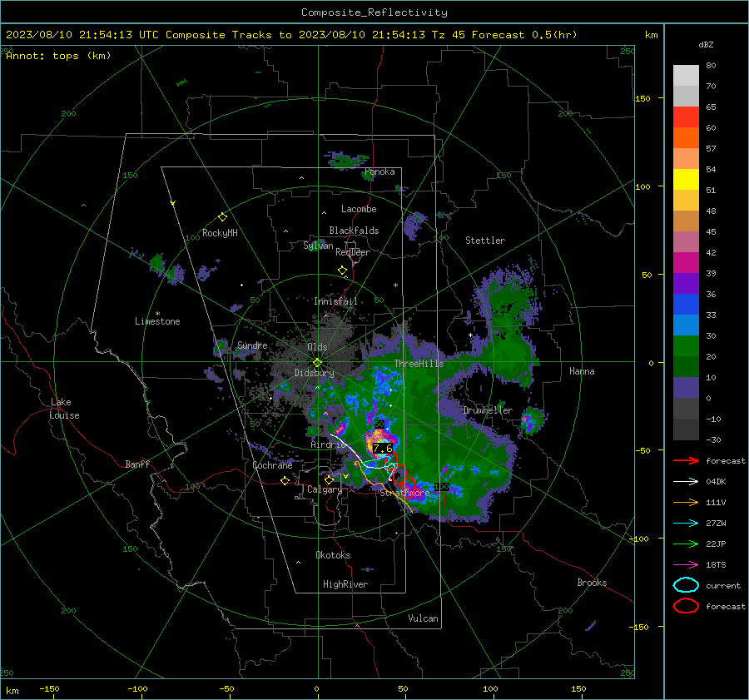This screenshot has width=749, height=700.
Task: Click the Didsbury city label
Action: 314,373
